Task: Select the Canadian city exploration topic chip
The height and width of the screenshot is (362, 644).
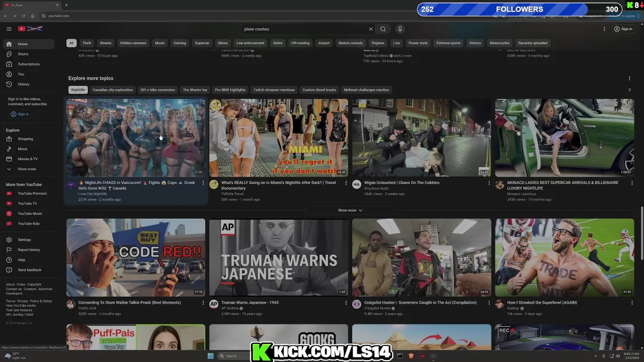Action: point(113,90)
